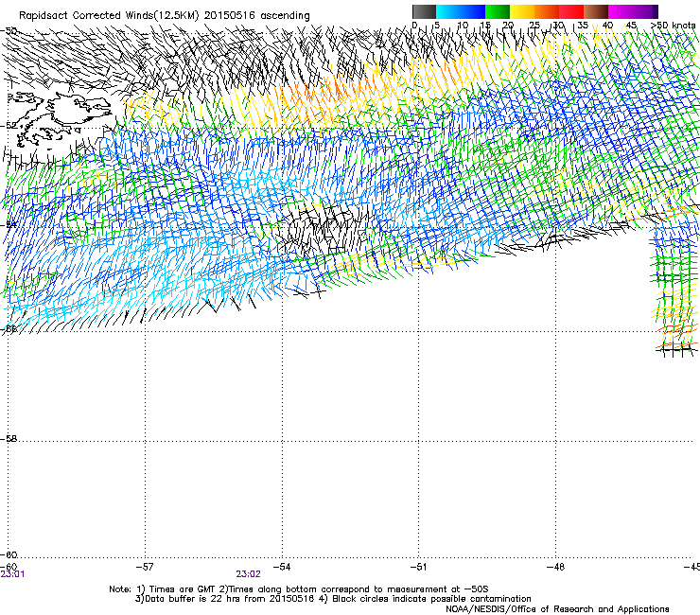Click the cyan 5-10 knots legend swatch
The image size is (700, 615).
[x=448, y=11]
